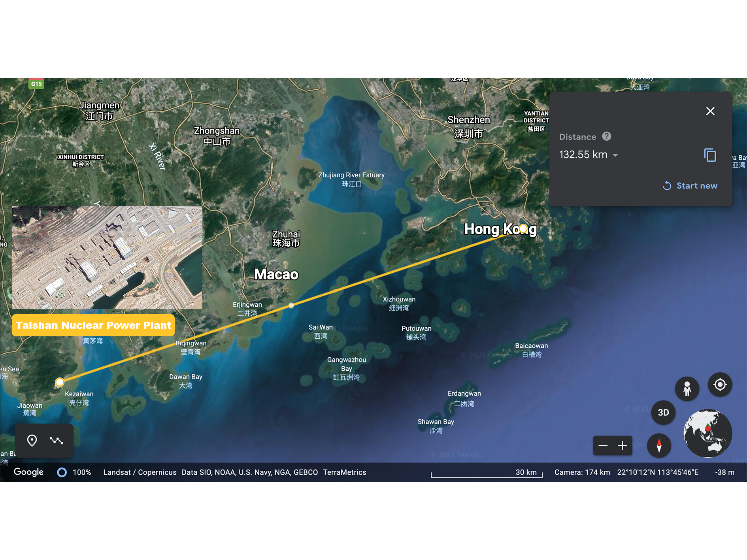The image size is (747, 560).
Task: Click the compass to reset north
Action: point(659,446)
